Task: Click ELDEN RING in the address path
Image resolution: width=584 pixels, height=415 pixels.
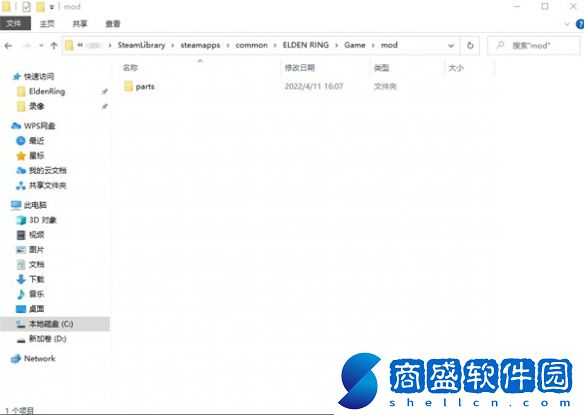Action: pyautogui.click(x=305, y=45)
